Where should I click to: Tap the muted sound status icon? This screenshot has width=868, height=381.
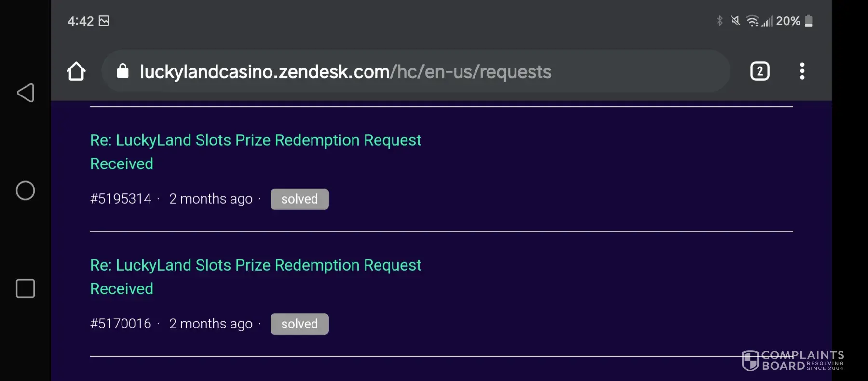pos(735,21)
